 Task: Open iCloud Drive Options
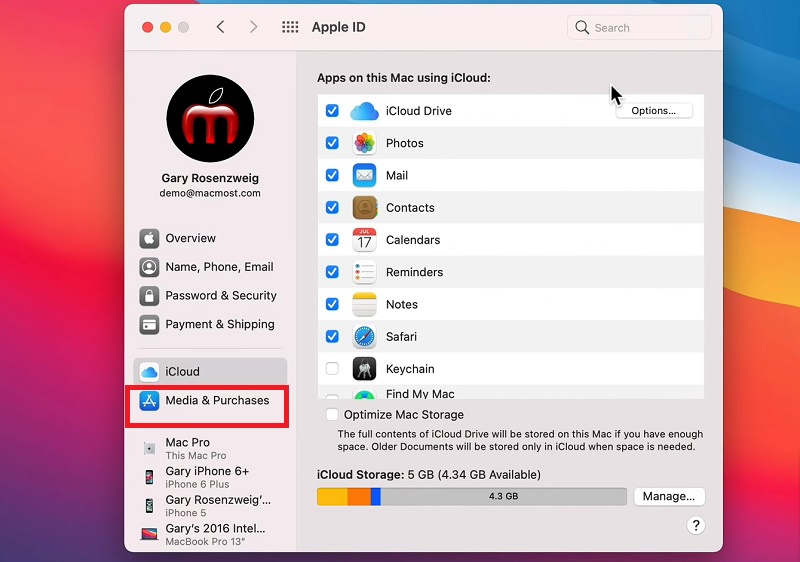point(654,111)
